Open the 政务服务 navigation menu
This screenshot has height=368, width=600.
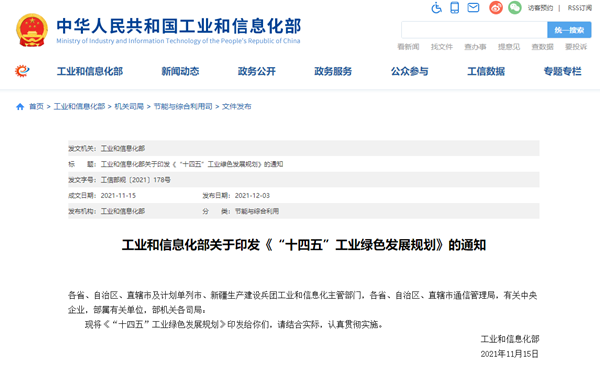click(x=333, y=71)
